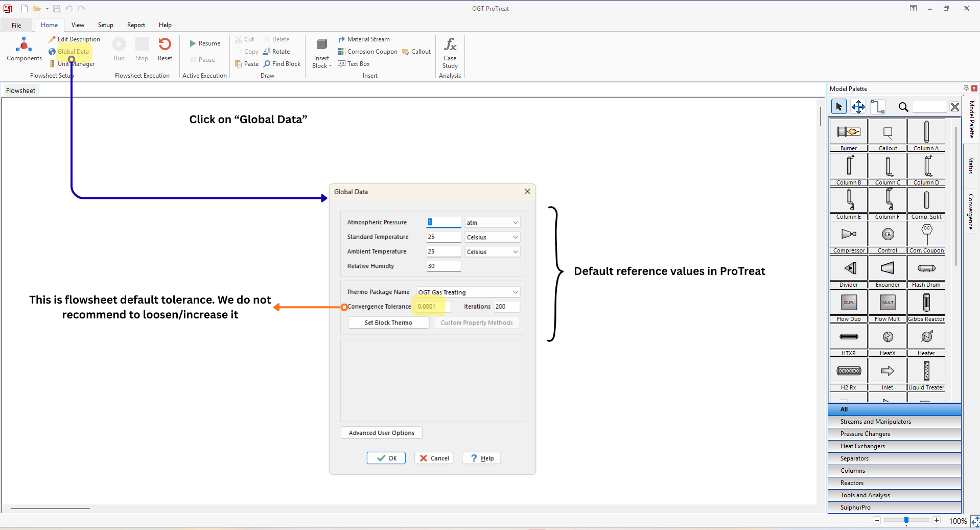Screen dimensions: 980x530
Task: Open the File menu
Action: (x=16, y=25)
